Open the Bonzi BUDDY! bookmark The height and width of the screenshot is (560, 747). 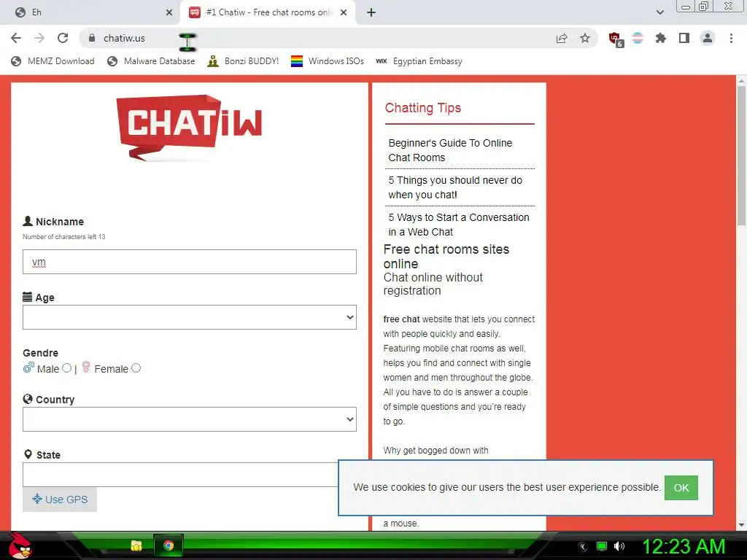pyautogui.click(x=243, y=61)
